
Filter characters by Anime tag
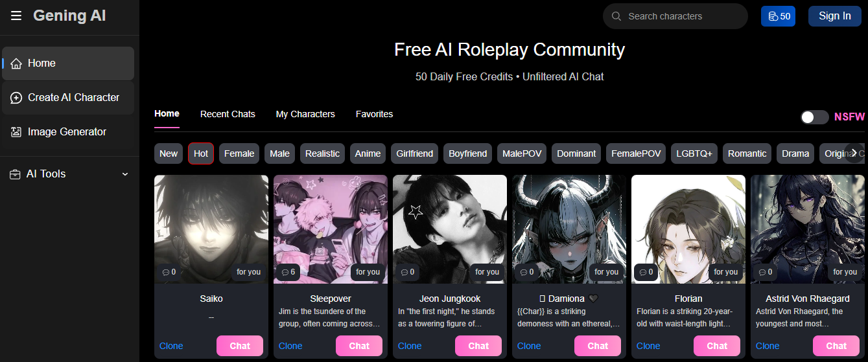point(368,153)
